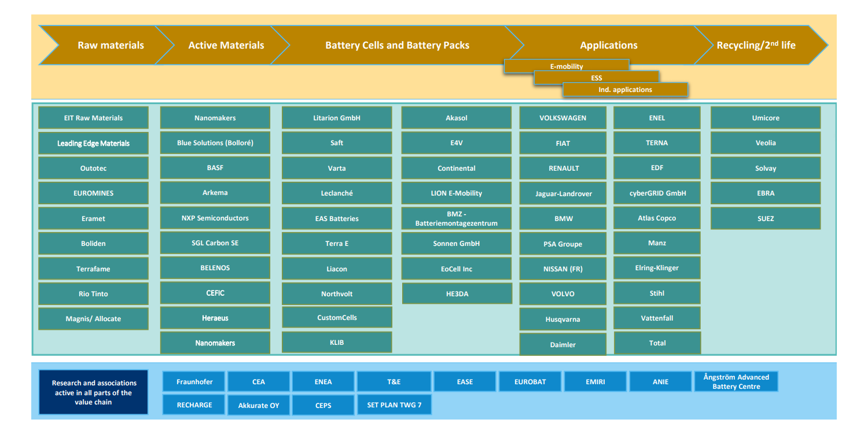Viewport: 868px width, 434px height.
Task: Click the "Terrafame" box
Action: 93,269
